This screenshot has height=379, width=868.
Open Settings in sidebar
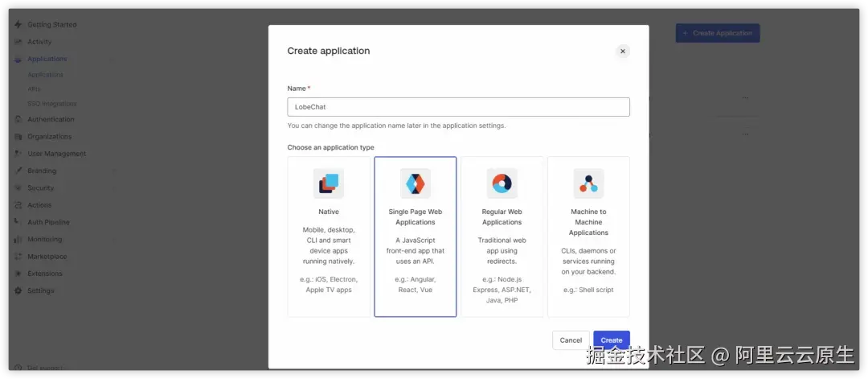click(41, 290)
